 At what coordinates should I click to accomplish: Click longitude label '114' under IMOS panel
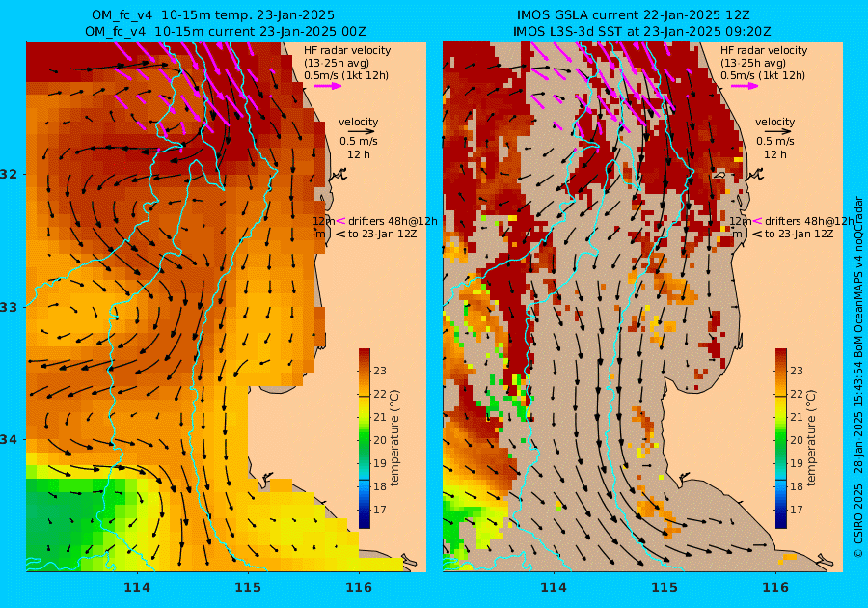click(553, 587)
